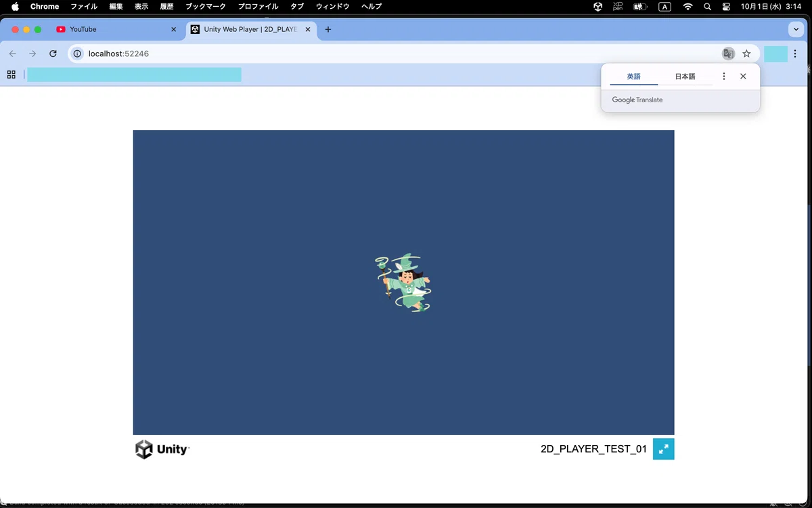Open the プロファイル menu
812x508 pixels.
pyautogui.click(x=258, y=6)
